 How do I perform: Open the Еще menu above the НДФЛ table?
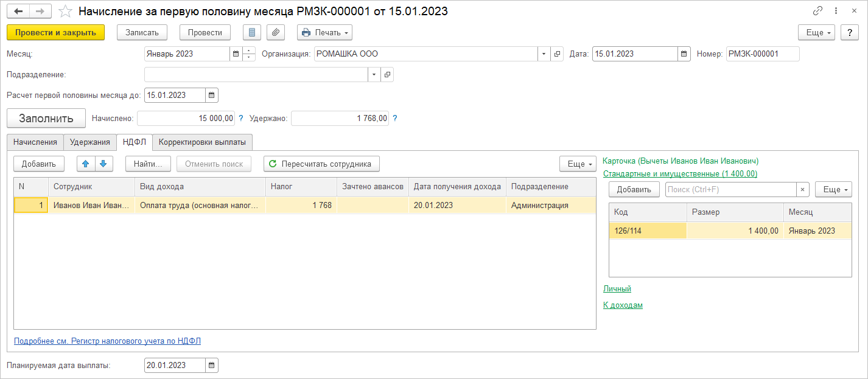click(578, 164)
